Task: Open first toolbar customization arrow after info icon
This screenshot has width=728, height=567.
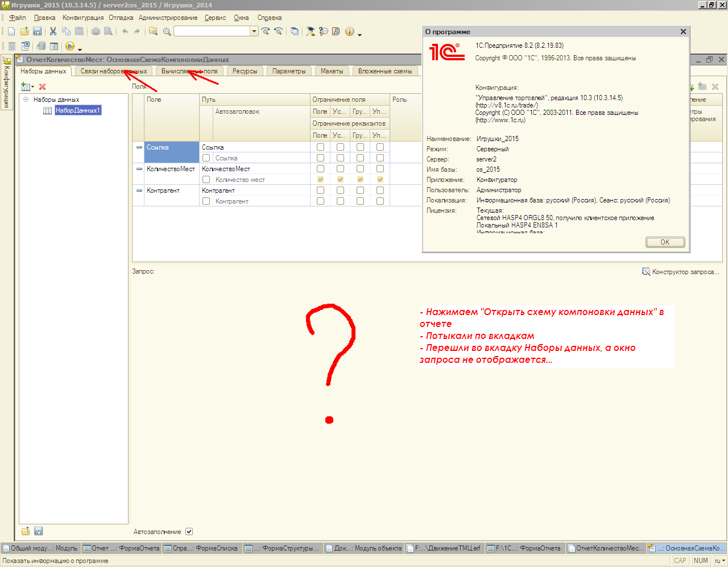Action: [360, 34]
